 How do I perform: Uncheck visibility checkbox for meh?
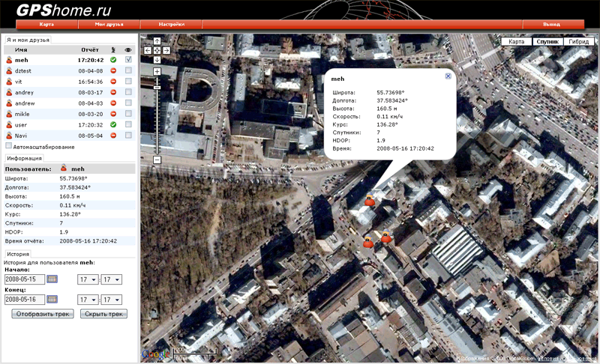pos(128,60)
